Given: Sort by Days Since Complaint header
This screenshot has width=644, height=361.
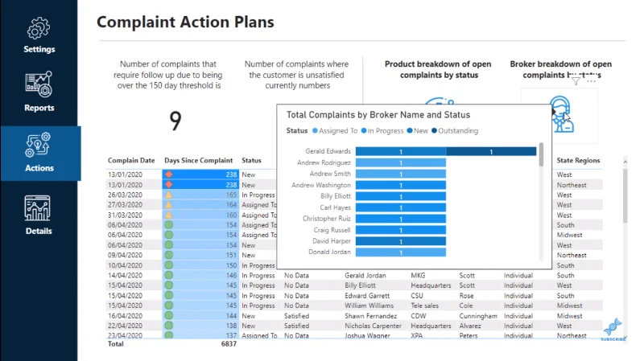Looking at the screenshot, I should coord(198,160).
